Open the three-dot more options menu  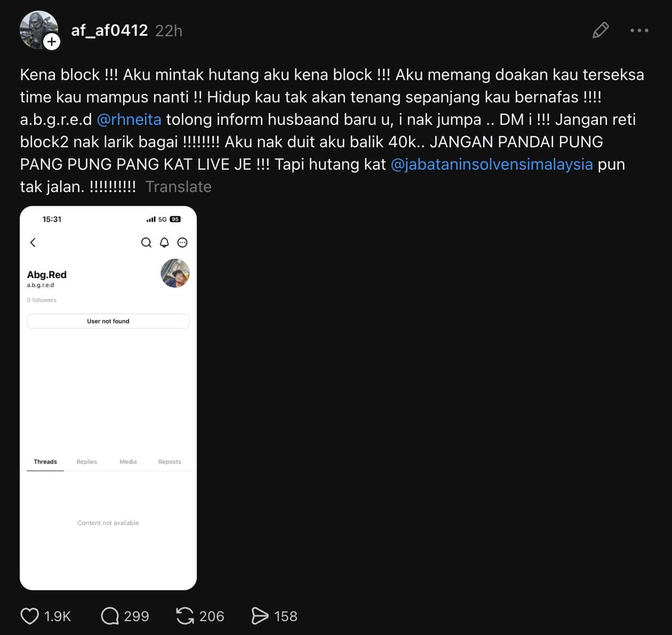click(639, 30)
